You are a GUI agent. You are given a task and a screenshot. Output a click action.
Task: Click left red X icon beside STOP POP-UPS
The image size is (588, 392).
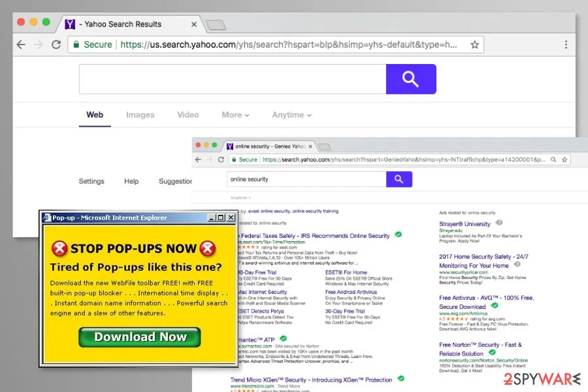tap(59, 248)
